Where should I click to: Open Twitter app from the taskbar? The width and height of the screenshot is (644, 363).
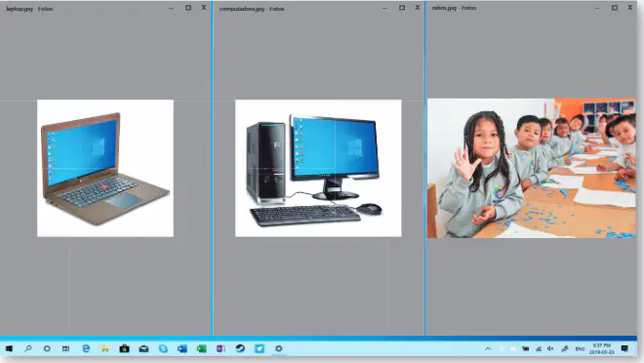260,348
